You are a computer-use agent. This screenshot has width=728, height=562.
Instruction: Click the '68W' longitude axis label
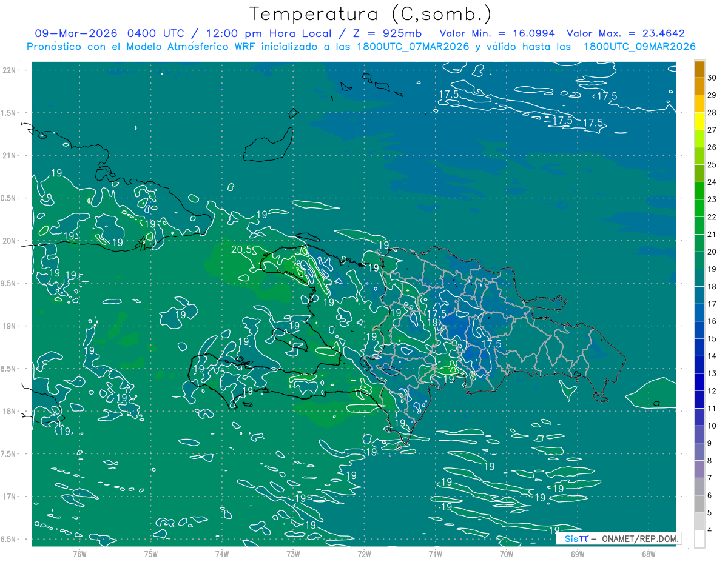point(648,554)
